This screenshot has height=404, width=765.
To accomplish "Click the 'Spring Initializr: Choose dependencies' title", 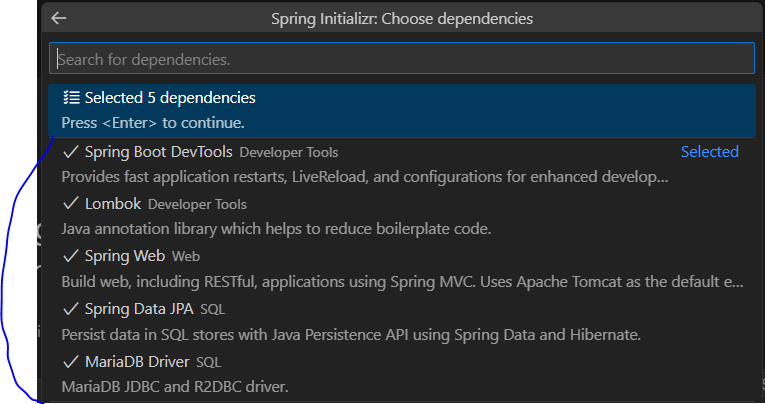I will [402, 19].
